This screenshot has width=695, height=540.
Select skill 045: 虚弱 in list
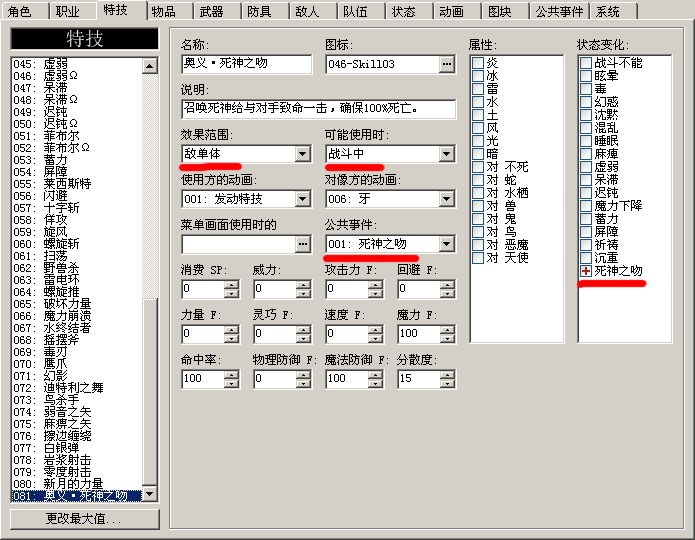(x=76, y=64)
